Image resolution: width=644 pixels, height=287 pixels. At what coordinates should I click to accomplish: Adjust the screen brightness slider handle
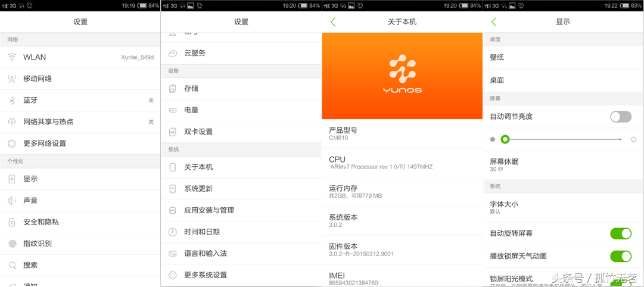tap(505, 139)
